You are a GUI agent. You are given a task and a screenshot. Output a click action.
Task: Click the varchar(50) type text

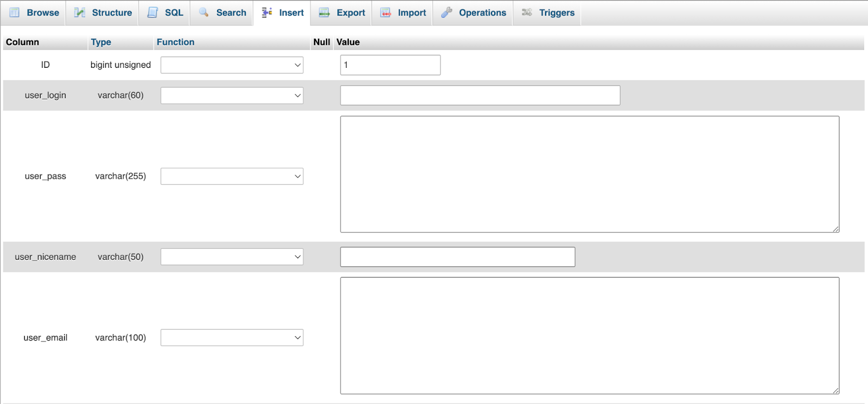(120, 257)
